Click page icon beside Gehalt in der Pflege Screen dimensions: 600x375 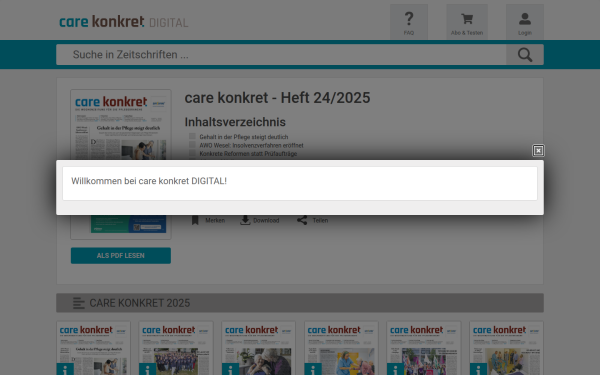coord(192,137)
